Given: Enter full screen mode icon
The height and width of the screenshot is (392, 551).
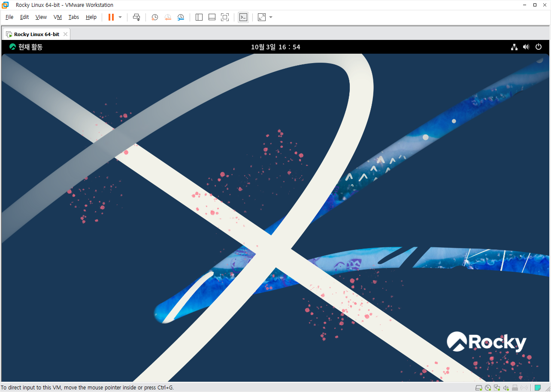Looking at the screenshot, I should pos(225,17).
